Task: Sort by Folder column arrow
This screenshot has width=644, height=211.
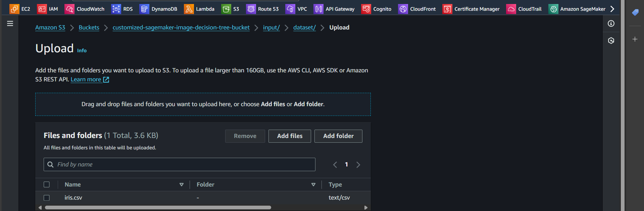Action: click(313, 185)
